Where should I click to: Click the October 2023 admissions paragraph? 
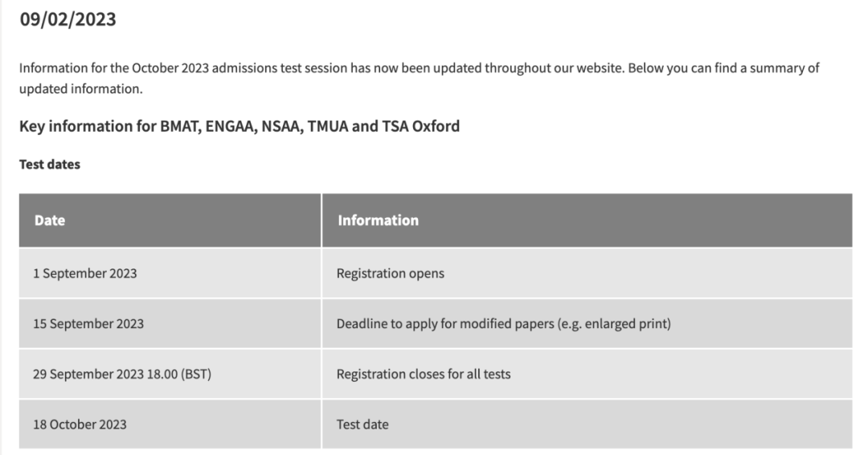pos(419,78)
